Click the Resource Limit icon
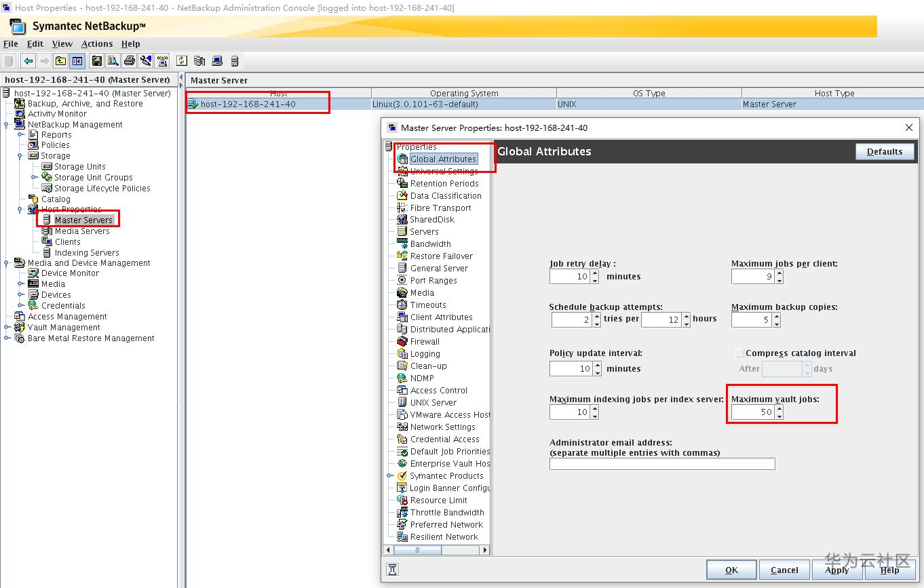 [402, 501]
